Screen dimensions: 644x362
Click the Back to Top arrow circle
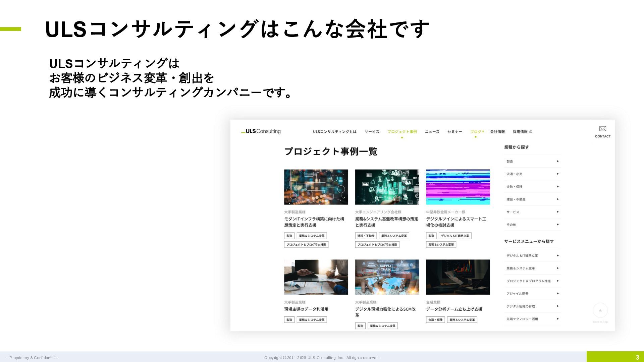[x=600, y=310]
